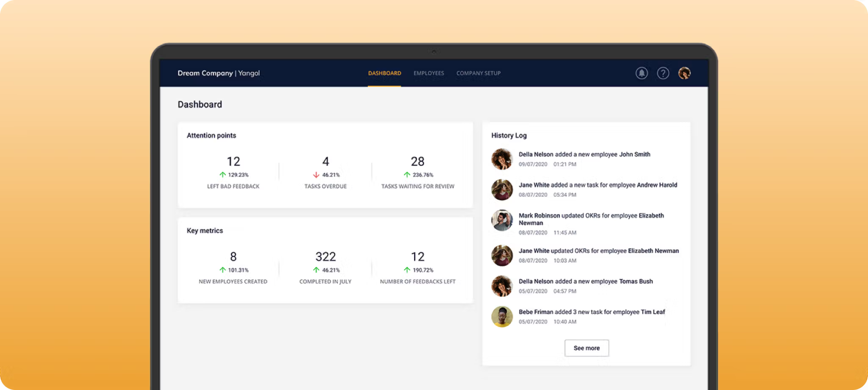Open the notifications bell icon
Viewport: 868px width, 390px height.
[642, 73]
